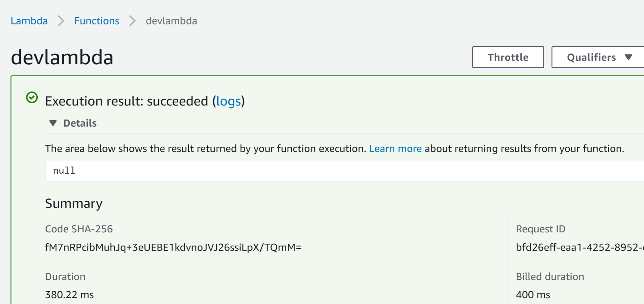
Task: Navigate to Functions in the breadcrumb
Action: pos(97,21)
